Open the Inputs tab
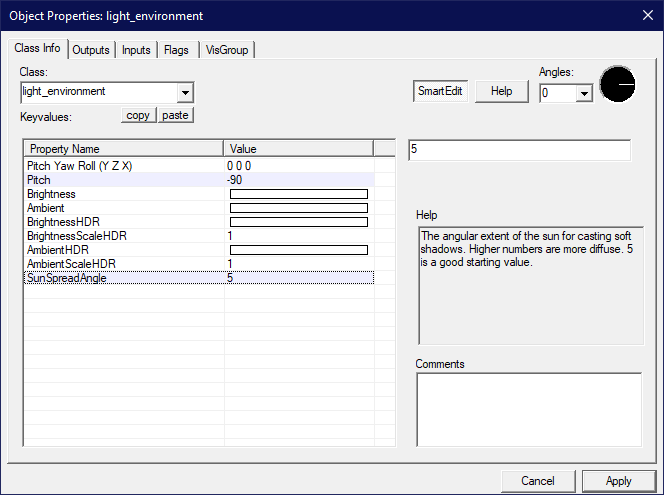664x495 pixels. point(136,50)
